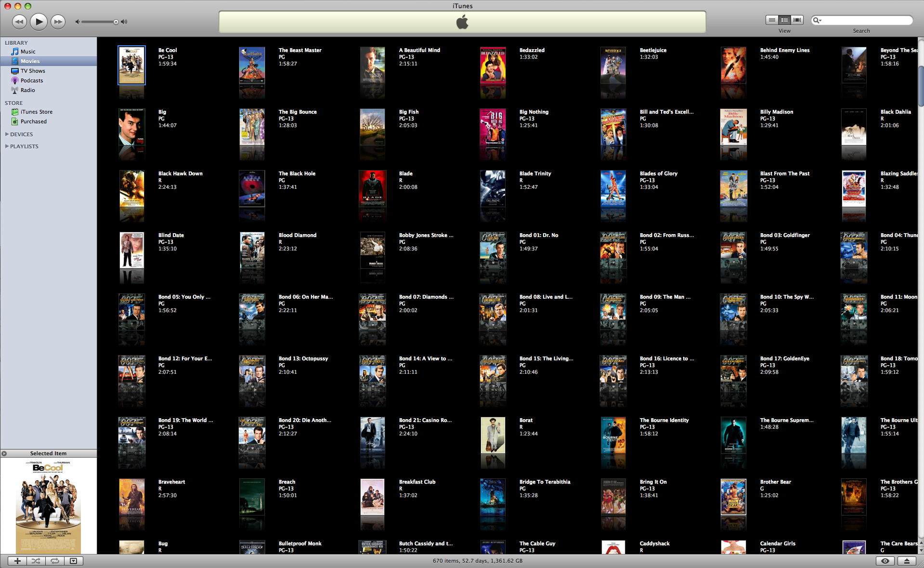Toggle the Selected Item artwork source arrow

coord(4,453)
